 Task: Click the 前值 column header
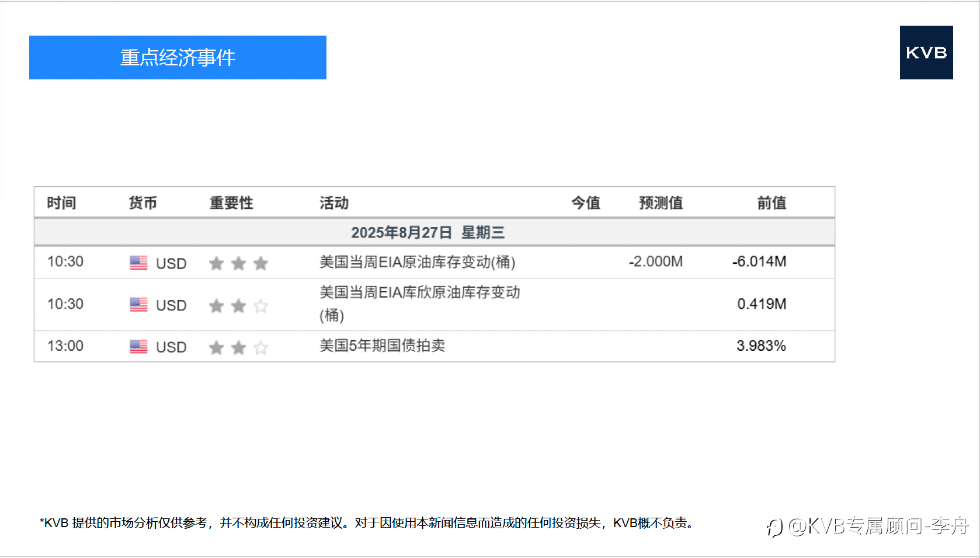click(x=772, y=203)
